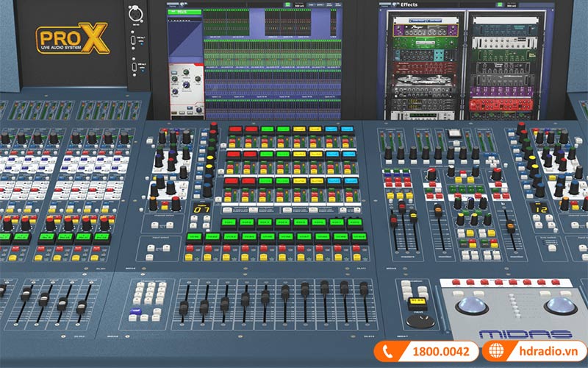The height and width of the screenshot is (368, 588).
Task: Click the yellow-capped master fader
Action: coord(413,216)
